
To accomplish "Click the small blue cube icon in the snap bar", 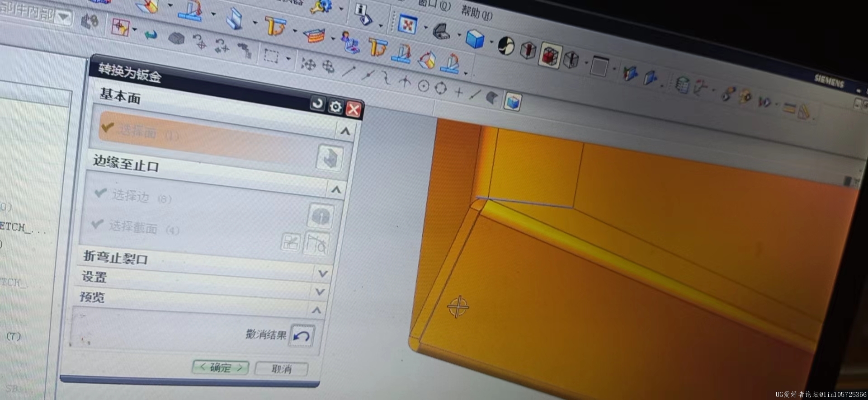I will pos(513,102).
